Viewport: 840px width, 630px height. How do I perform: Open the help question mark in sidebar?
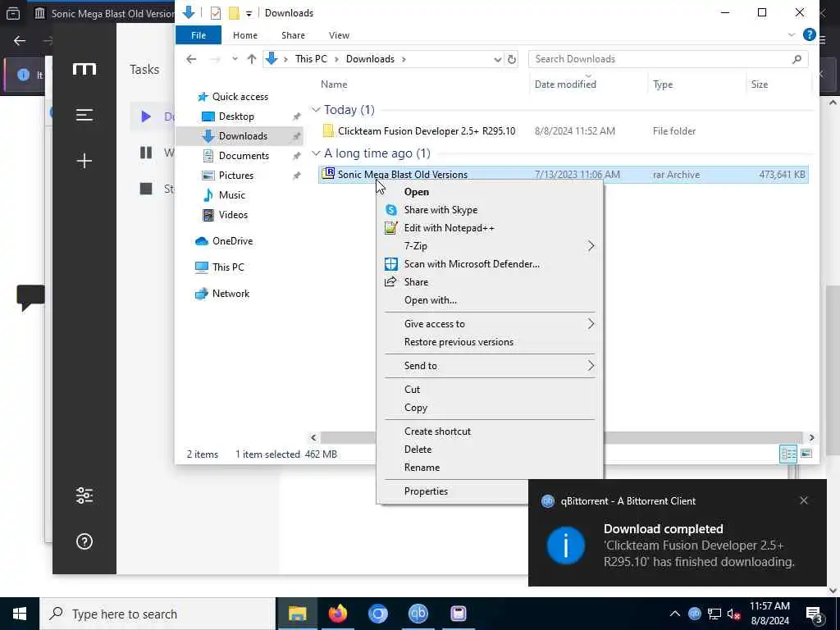(x=84, y=541)
